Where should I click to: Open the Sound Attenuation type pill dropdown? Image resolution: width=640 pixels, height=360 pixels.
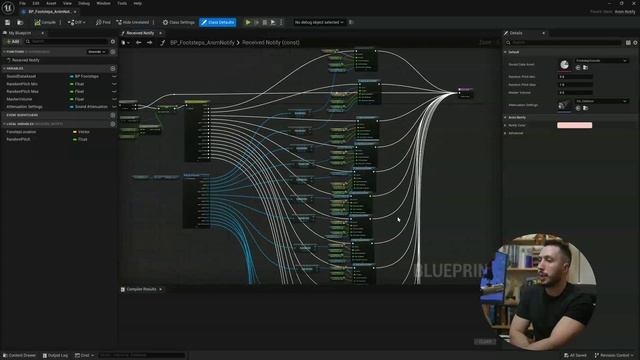[89, 107]
